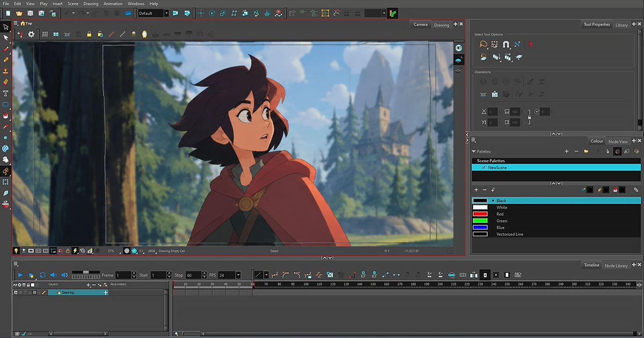Click frame 100 on the timeline ruler
Image resolution: width=644 pixels, height=338 pixels.
coord(306,284)
